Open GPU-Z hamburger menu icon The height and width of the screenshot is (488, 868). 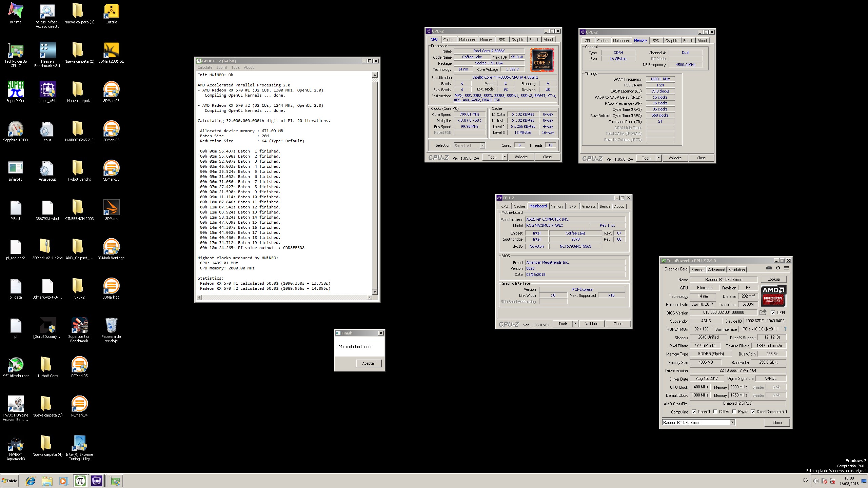(x=786, y=268)
